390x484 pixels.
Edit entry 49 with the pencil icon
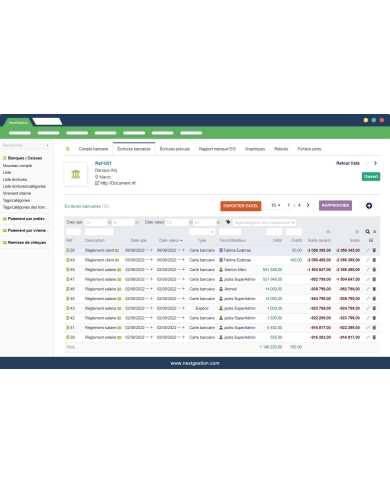point(368,260)
